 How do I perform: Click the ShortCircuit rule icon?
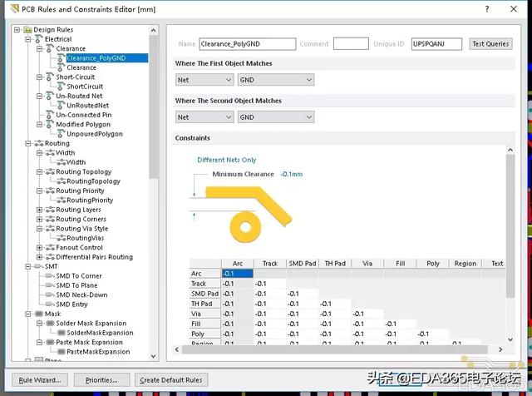click(61, 87)
